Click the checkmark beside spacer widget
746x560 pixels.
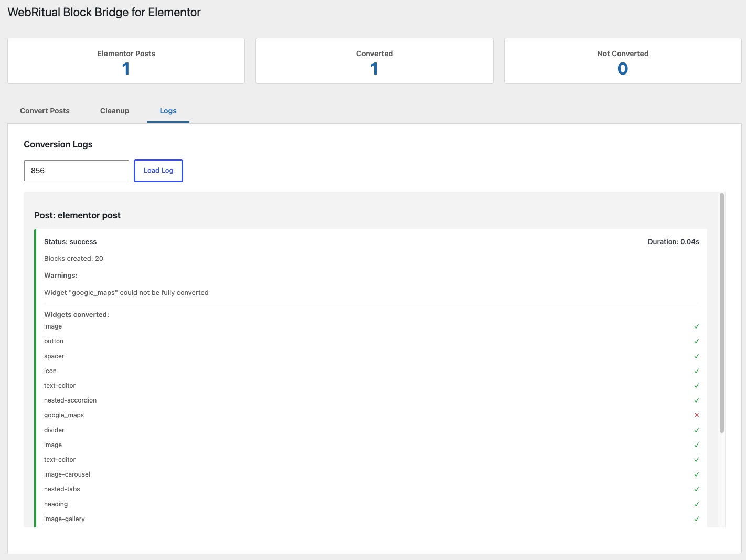pos(697,356)
